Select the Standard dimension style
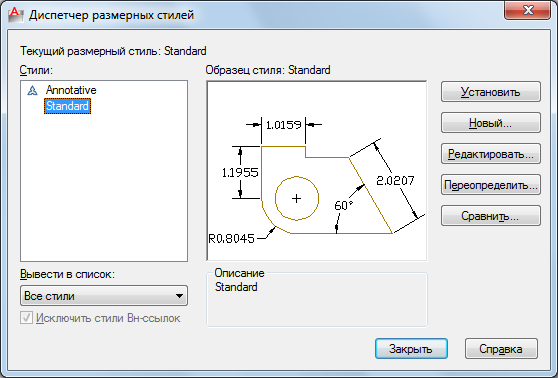This screenshot has width=558, height=378. [67, 106]
